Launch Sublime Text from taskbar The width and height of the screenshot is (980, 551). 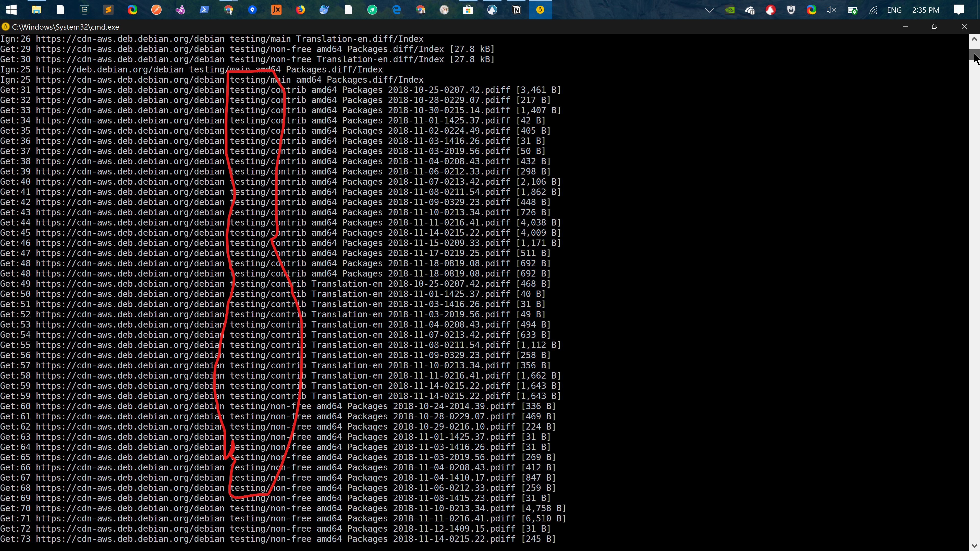coord(108,10)
